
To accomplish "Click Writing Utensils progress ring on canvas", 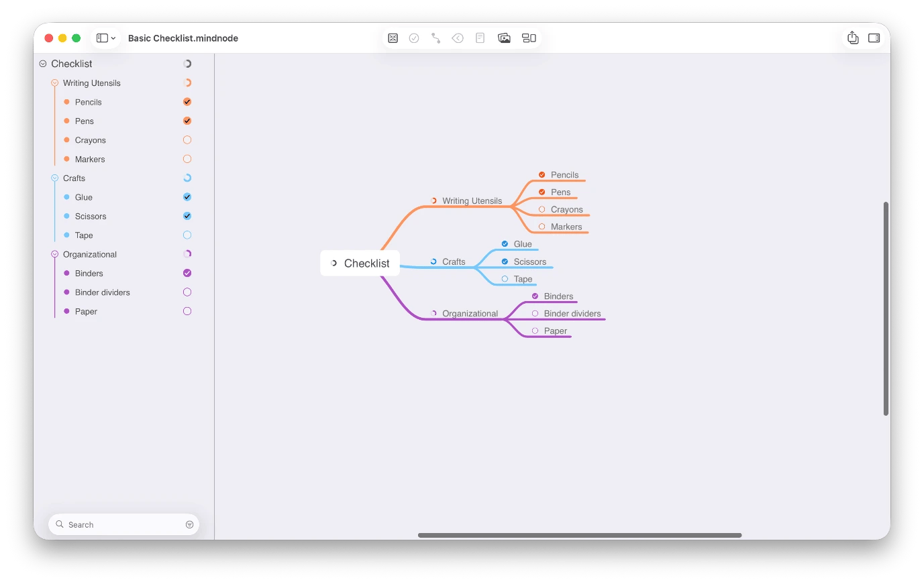I will pyautogui.click(x=433, y=200).
